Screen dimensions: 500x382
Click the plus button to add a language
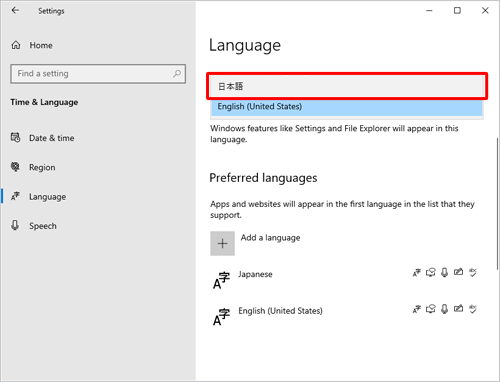coord(222,243)
